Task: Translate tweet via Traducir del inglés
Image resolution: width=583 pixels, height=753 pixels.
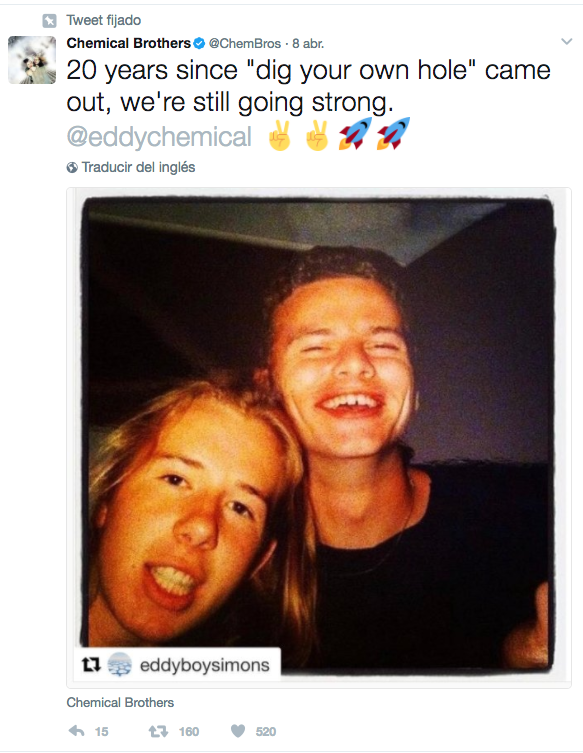Action: click(x=138, y=167)
